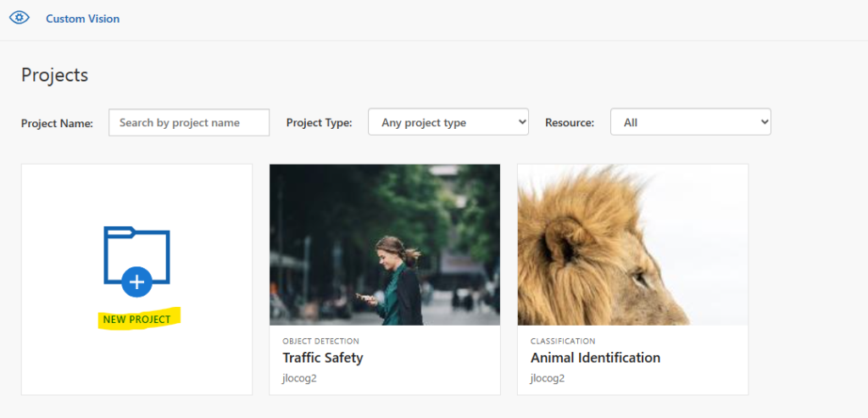Expand the Project Type dropdown

(x=448, y=122)
